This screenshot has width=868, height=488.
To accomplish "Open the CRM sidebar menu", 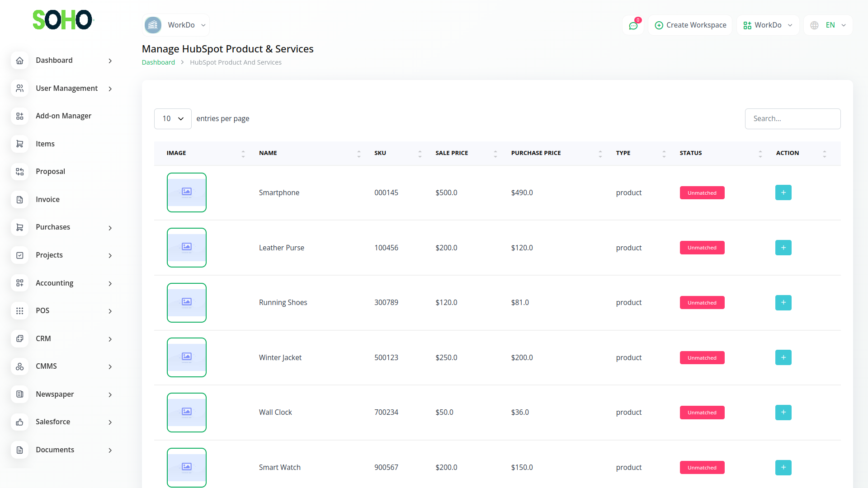I will (x=43, y=338).
